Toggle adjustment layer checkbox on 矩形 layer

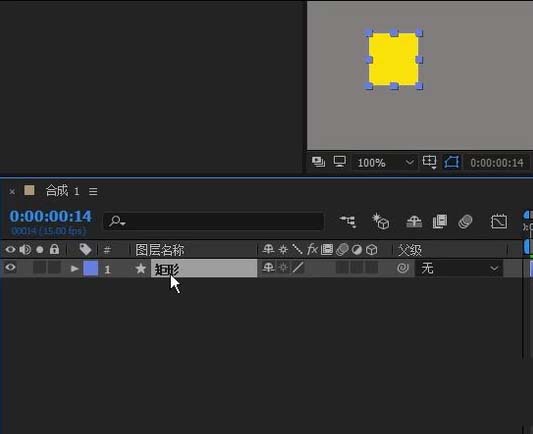coord(357,268)
